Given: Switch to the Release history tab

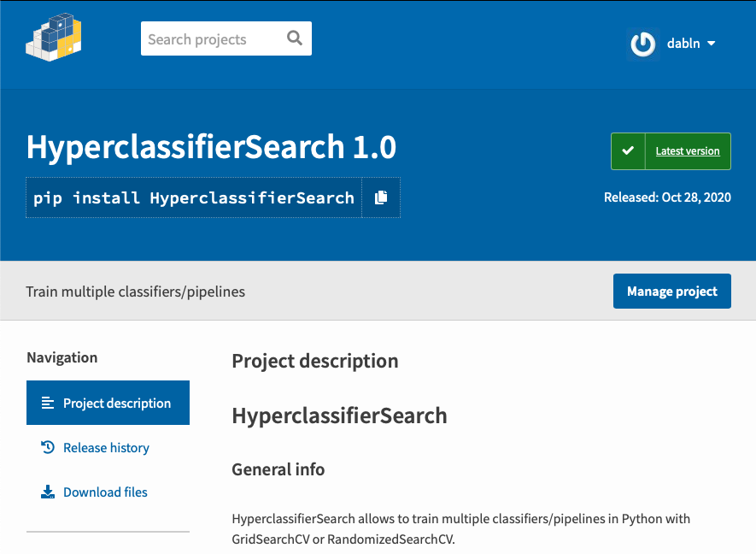Looking at the screenshot, I should [x=108, y=447].
